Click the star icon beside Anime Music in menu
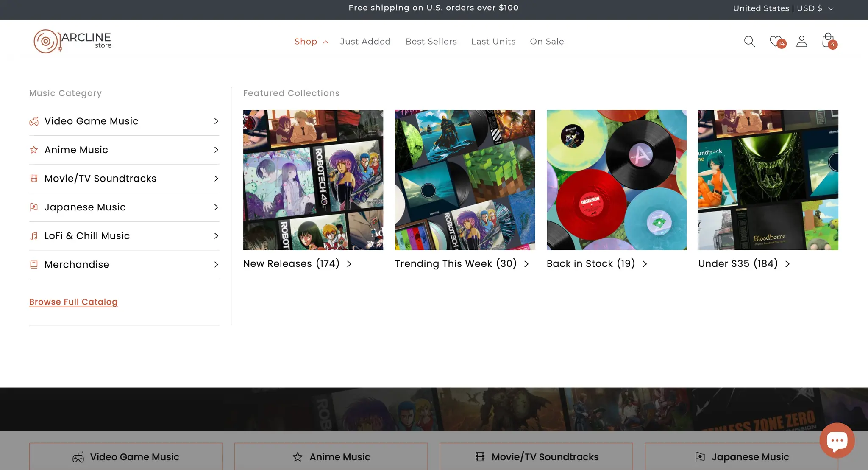868x470 pixels. (34, 150)
